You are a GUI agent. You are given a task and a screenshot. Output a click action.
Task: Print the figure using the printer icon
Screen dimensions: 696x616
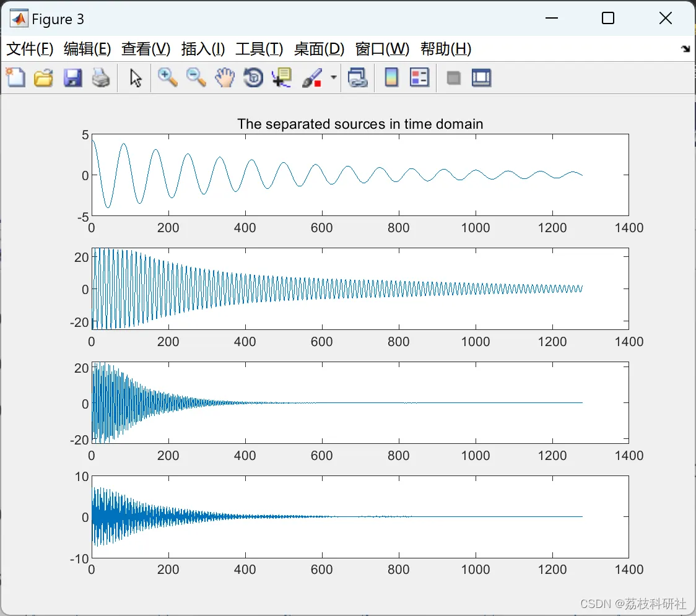[101, 77]
